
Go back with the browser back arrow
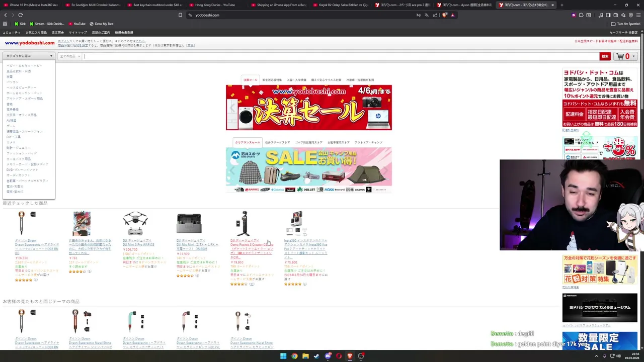(6, 15)
